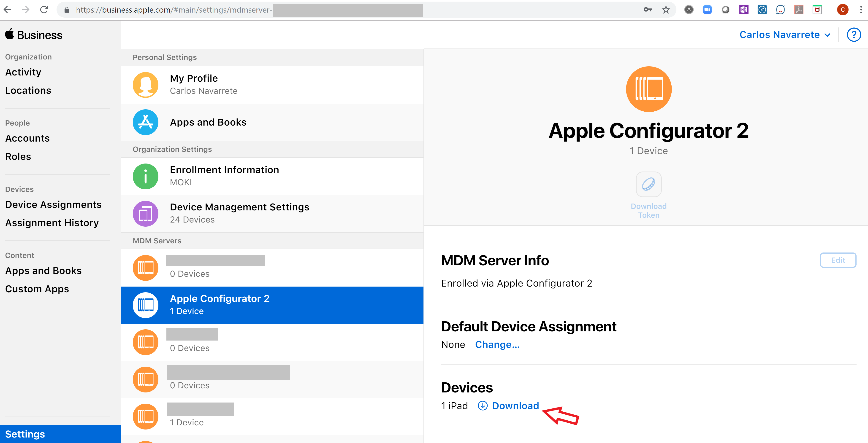This screenshot has height=443, width=868.
Task: Click the Download Token icon
Action: pos(648,185)
